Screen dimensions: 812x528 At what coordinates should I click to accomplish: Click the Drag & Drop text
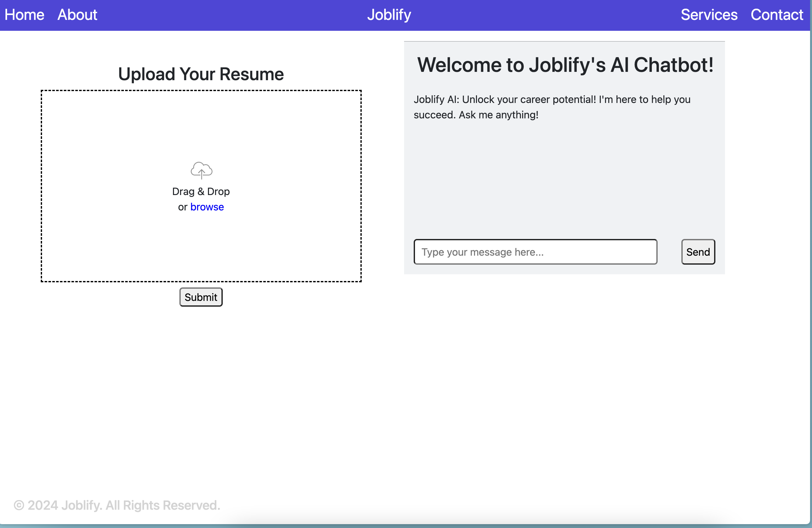pyautogui.click(x=201, y=192)
